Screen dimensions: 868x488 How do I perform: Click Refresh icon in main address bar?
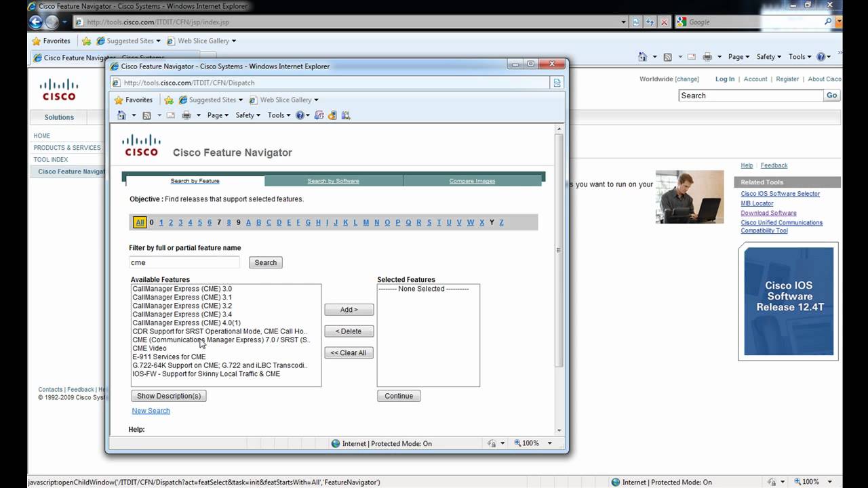(x=650, y=22)
